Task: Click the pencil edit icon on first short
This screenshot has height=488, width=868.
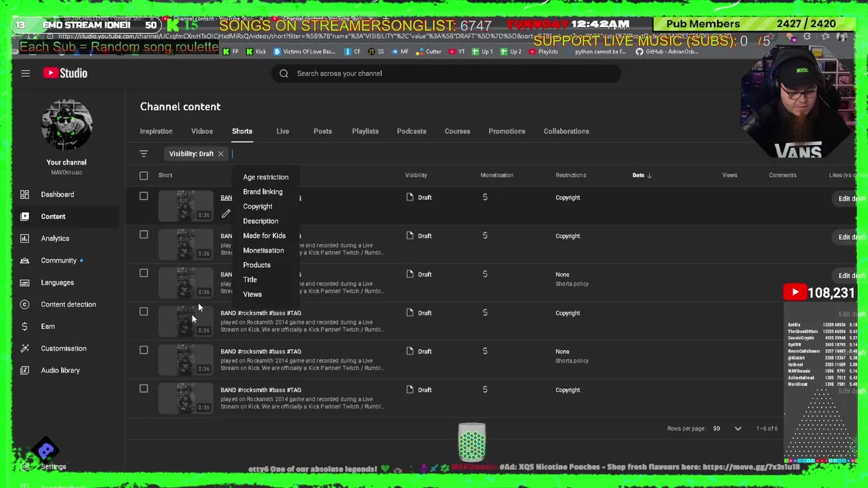Action: tap(226, 214)
